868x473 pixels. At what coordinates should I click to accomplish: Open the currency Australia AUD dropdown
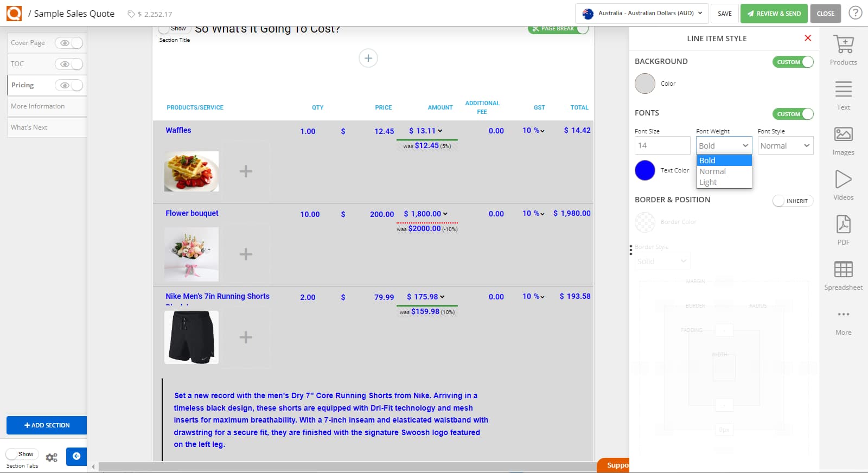tap(642, 13)
